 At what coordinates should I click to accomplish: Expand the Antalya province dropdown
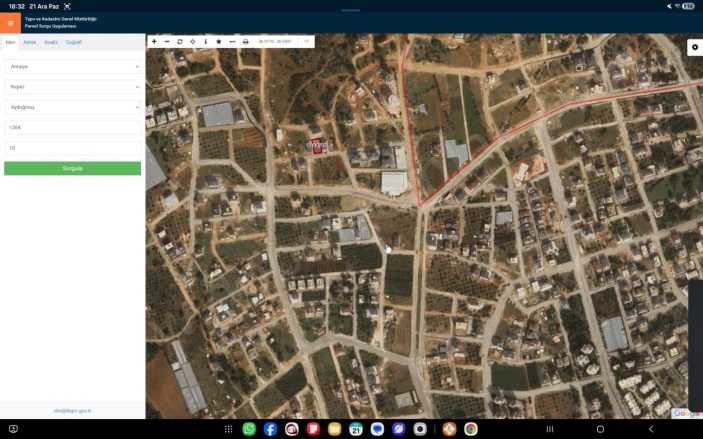click(x=72, y=67)
